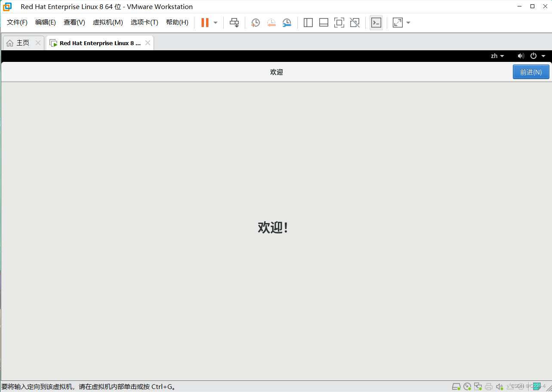The width and height of the screenshot is (552, 392).
Task: Minimize the VMware Workstation window
Action: pos(520,6)
